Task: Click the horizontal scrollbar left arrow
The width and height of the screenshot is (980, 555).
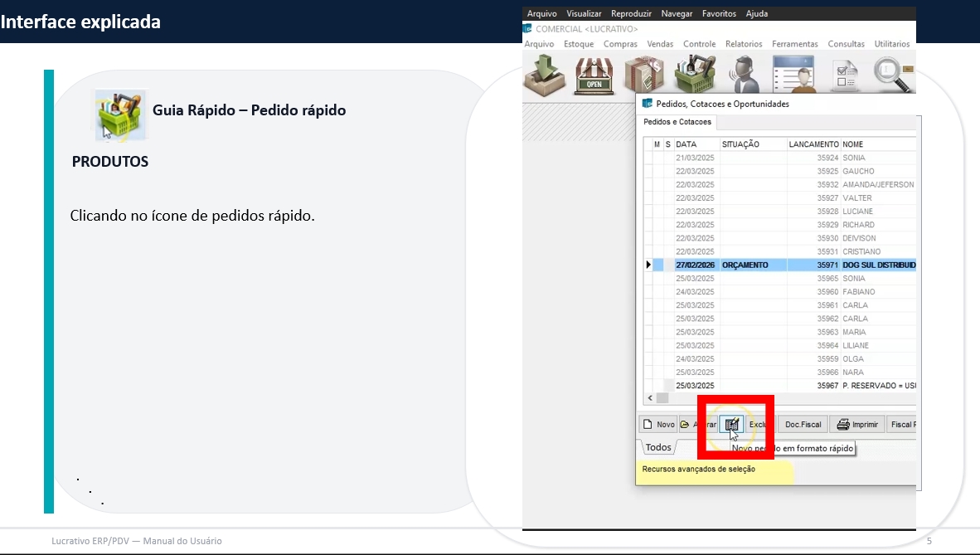Action: click(x=650, y=398)
